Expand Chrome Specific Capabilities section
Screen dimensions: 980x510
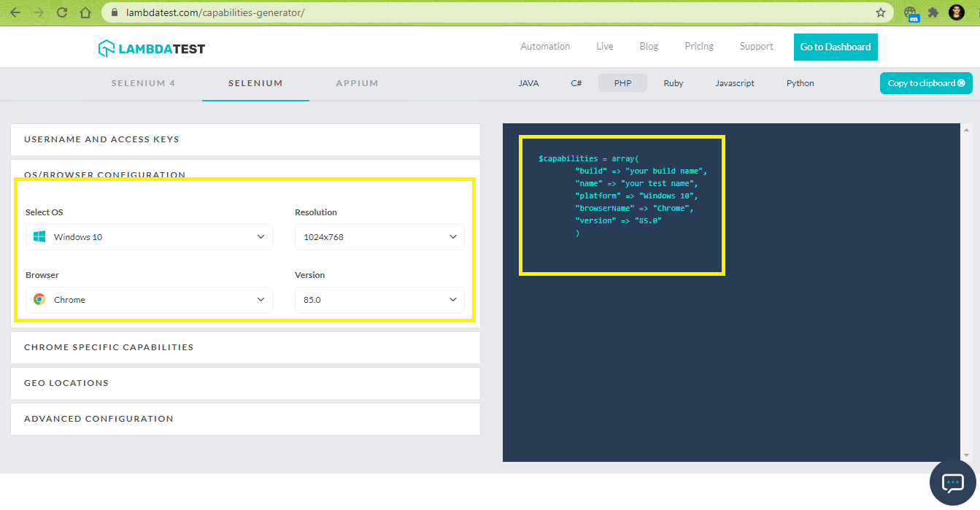pyautogui.click(x=245, y=347)
